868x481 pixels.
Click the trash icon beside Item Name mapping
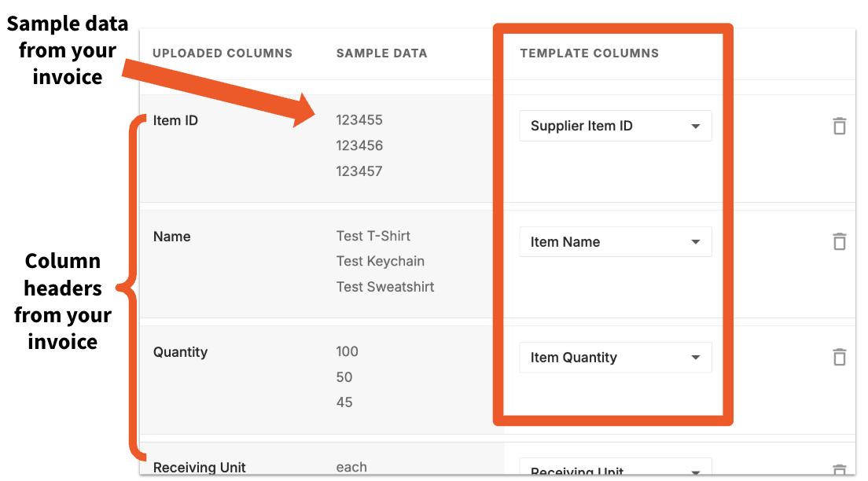(839, 241)
